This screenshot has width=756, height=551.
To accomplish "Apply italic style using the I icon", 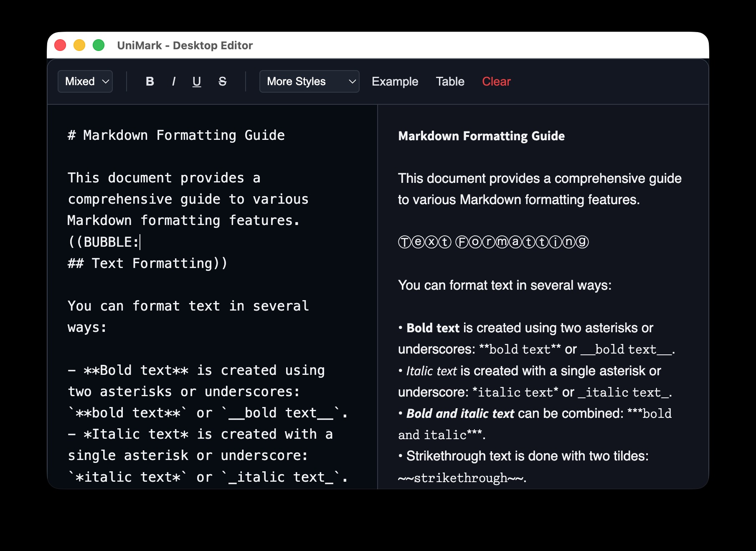I will [x=173, y=81].
